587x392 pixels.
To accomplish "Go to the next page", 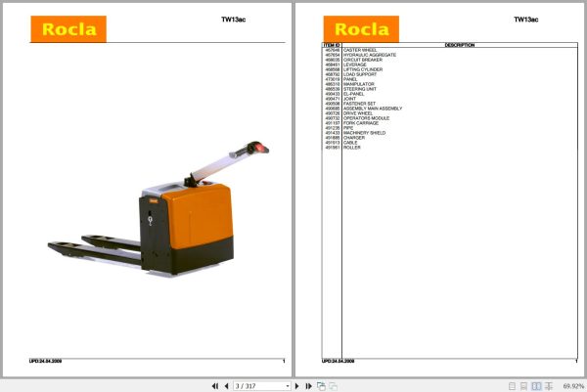I will pos(296,386).
